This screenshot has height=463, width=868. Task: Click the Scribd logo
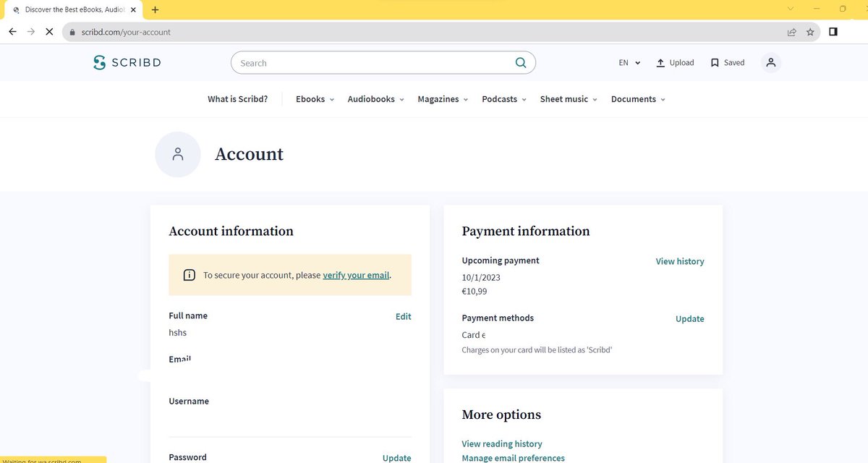tap(127, 63)
